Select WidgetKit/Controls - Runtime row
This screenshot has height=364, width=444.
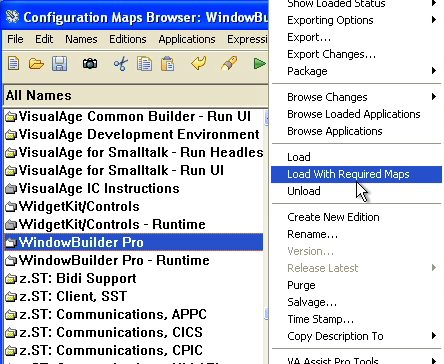click(134, 225)
